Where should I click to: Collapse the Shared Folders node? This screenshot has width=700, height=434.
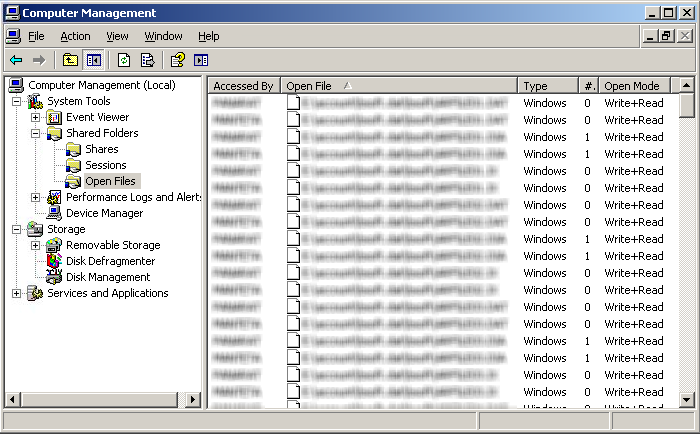coord(36,133)
